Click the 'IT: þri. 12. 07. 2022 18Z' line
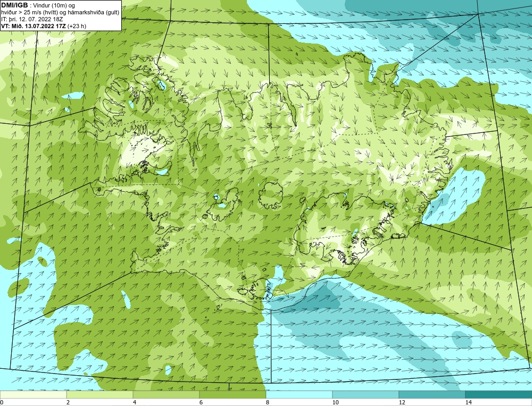532x406 pixels. point(32,19)
